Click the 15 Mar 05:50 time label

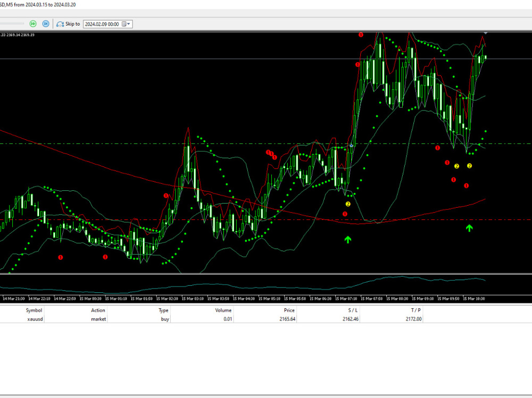tap(295, 299)
